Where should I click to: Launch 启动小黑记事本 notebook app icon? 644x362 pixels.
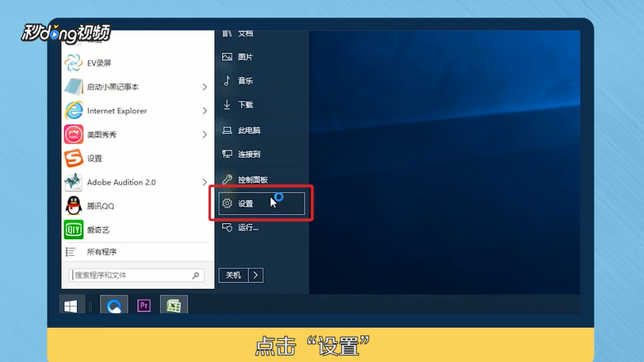[x=74, y=86]
